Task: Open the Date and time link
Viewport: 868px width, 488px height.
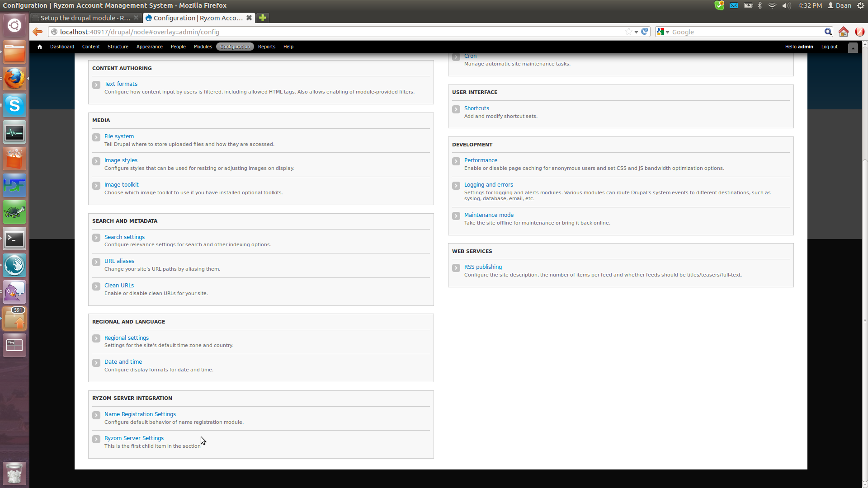Action: [123, 361]
